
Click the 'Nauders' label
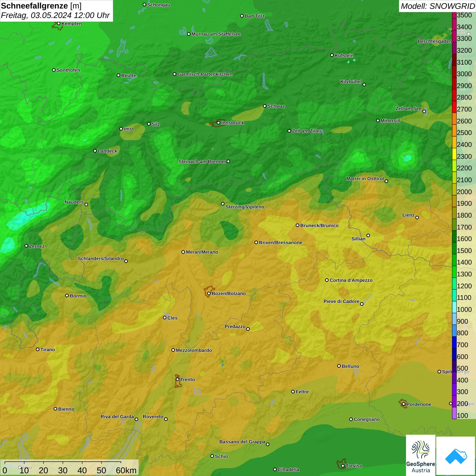[x=74, y=202]
